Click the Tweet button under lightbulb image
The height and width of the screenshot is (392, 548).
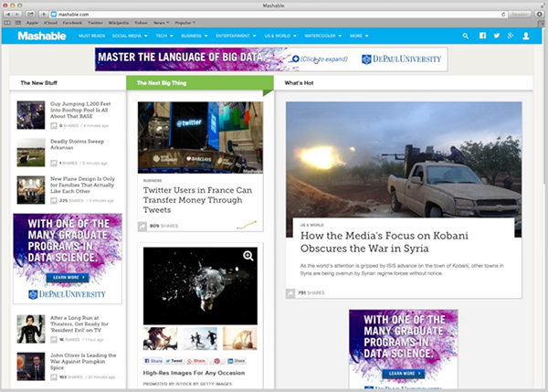(x=174, y=361)
